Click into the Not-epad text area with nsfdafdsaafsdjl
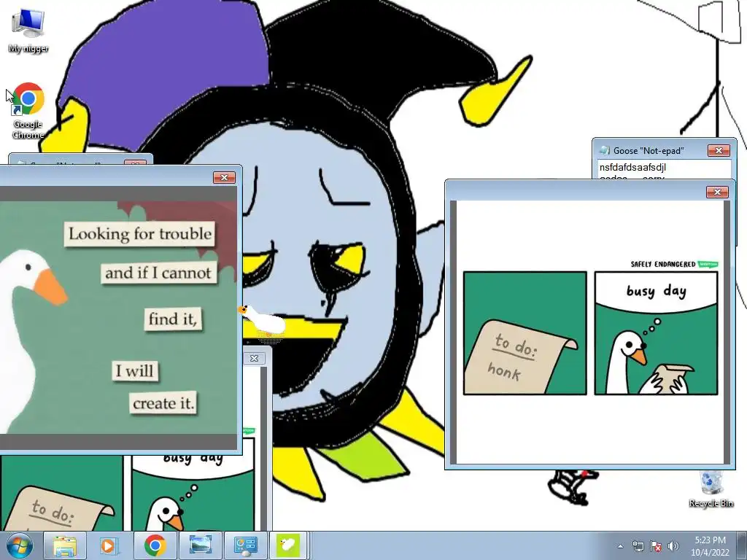The image size is (747, 560). (664, 170)
